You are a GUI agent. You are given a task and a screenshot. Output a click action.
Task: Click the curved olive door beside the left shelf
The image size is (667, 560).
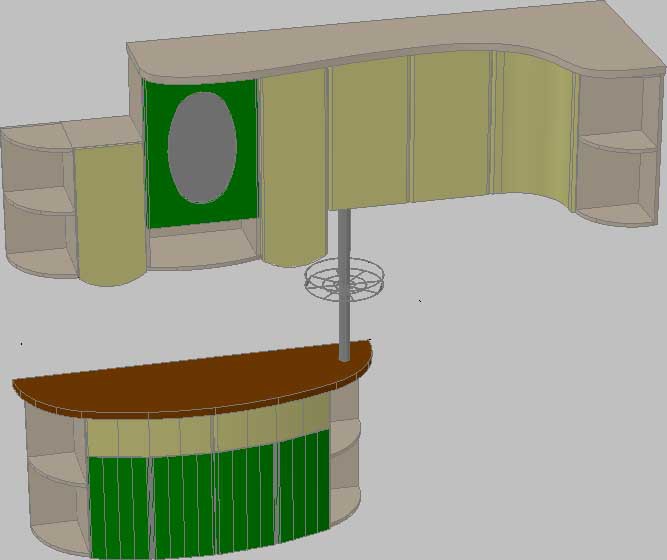click(111, 213)
